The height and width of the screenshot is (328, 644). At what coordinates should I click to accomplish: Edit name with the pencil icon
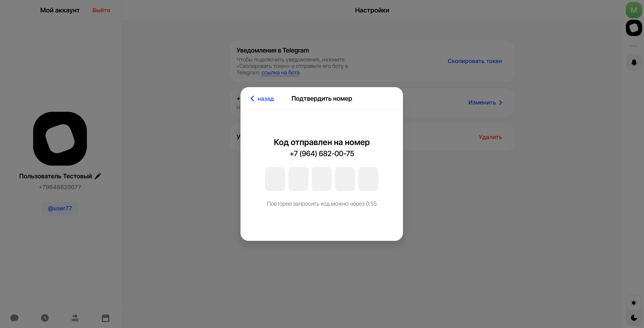pos(98,176)
